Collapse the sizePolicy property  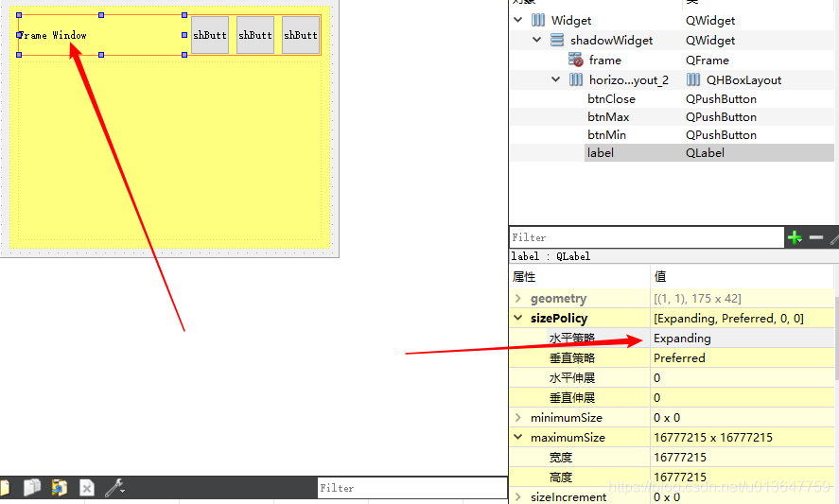tap(517, 318)
